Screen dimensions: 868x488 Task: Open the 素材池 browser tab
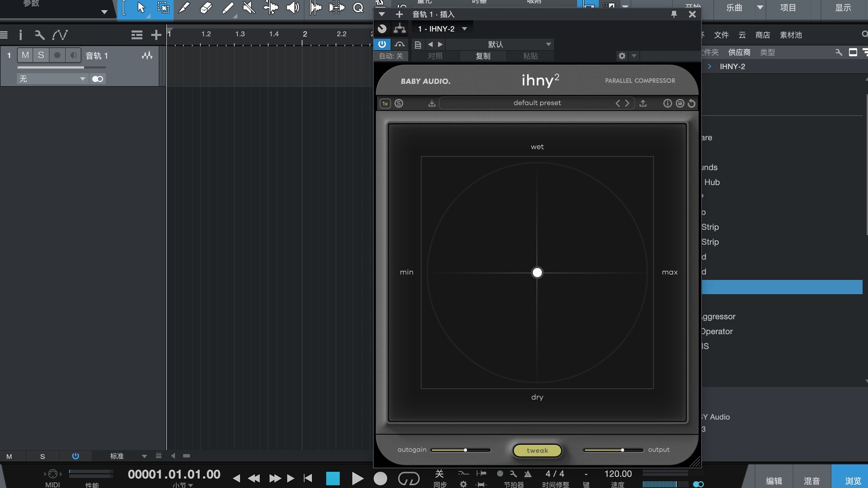point(791,35)
